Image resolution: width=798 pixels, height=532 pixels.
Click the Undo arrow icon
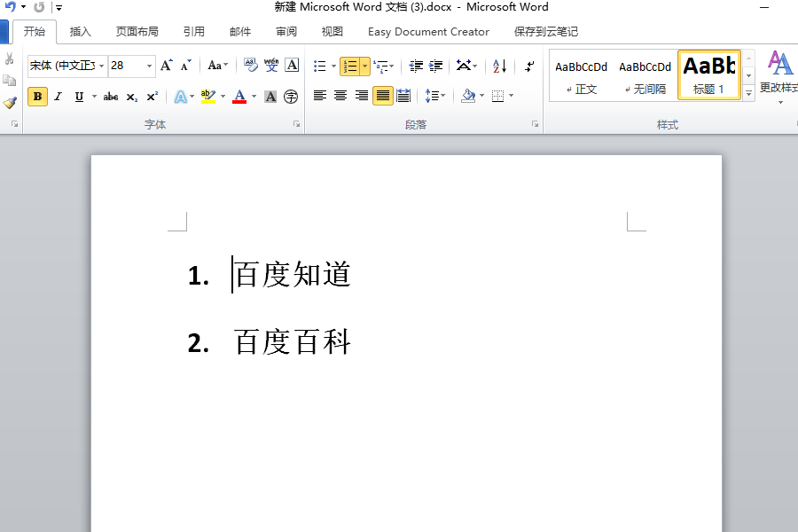click(x=10, y=7)
